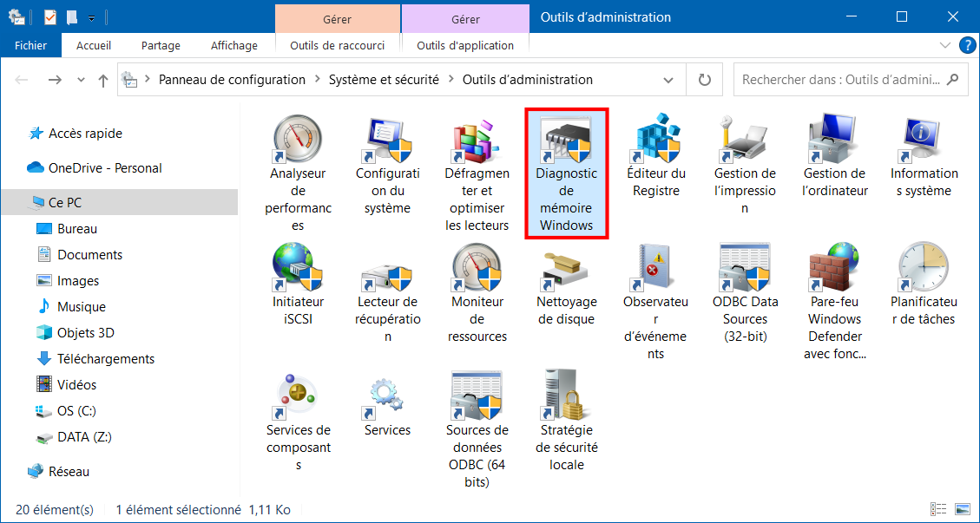The width and height of the screenshot is (980, 523).
Task: Select Pare-feu Windows Defender icon
Action: (x=834, y=267)
